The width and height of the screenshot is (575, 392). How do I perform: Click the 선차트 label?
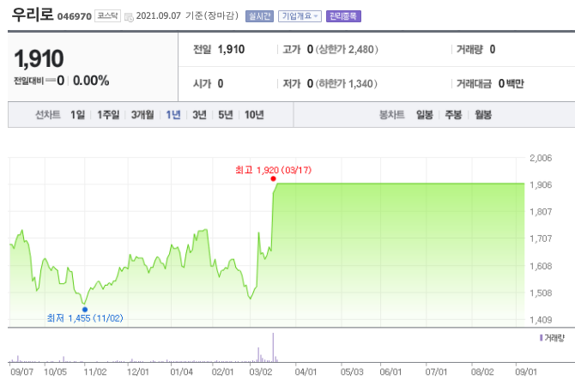(x=48, y=115)
